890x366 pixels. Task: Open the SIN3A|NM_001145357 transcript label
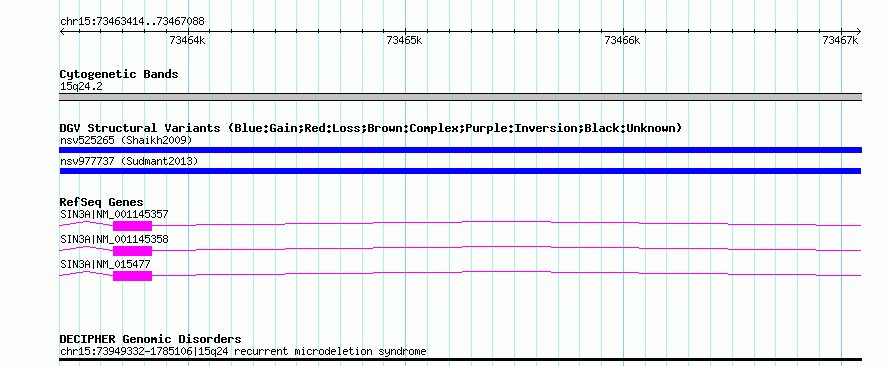coord(114,214)
